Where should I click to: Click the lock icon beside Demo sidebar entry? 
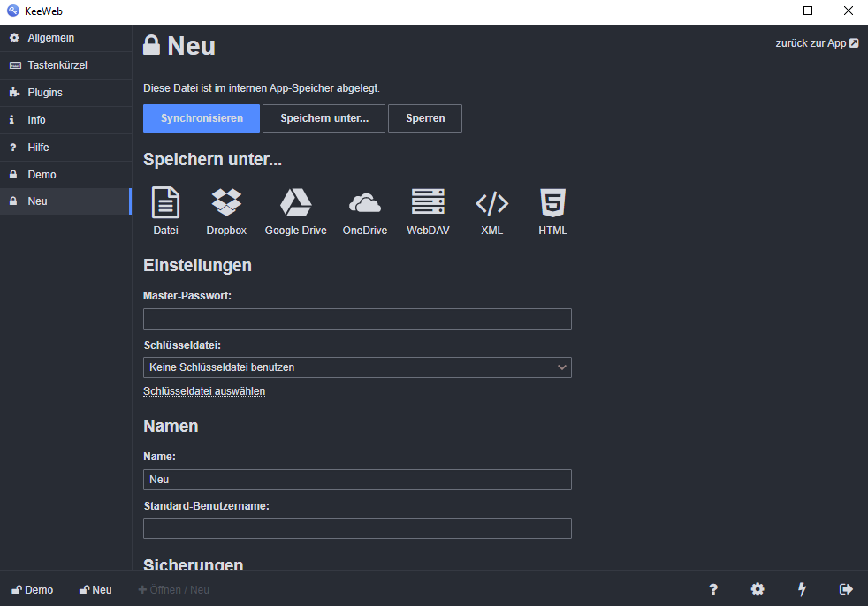coord(13,174)
